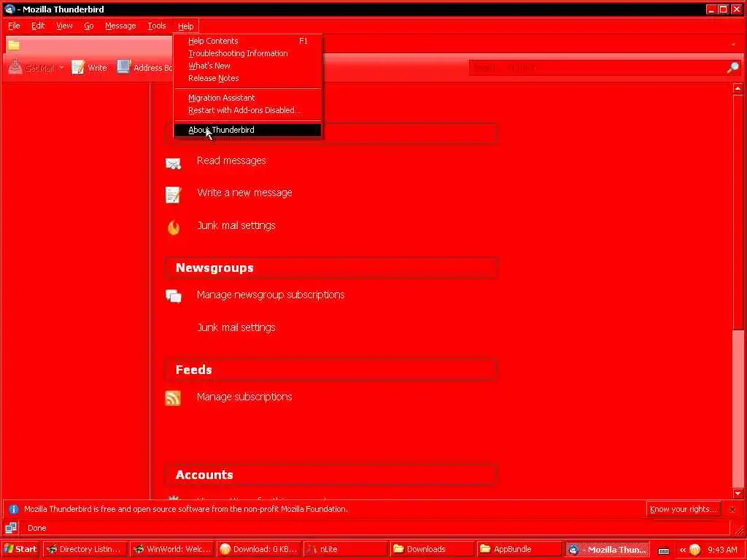The height and width of the screenshot is (560, 747).
Task: Click the Write toolbar button
Action: 90,68
